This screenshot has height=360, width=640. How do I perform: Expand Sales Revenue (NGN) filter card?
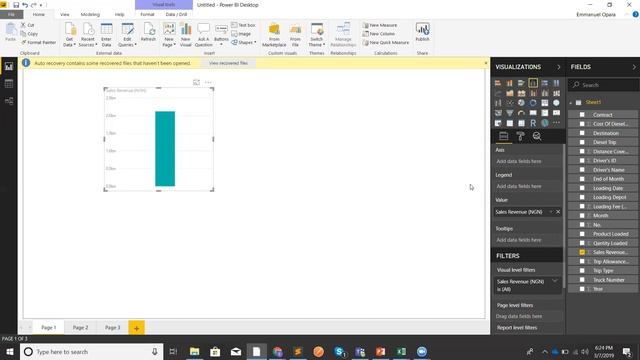555,281
